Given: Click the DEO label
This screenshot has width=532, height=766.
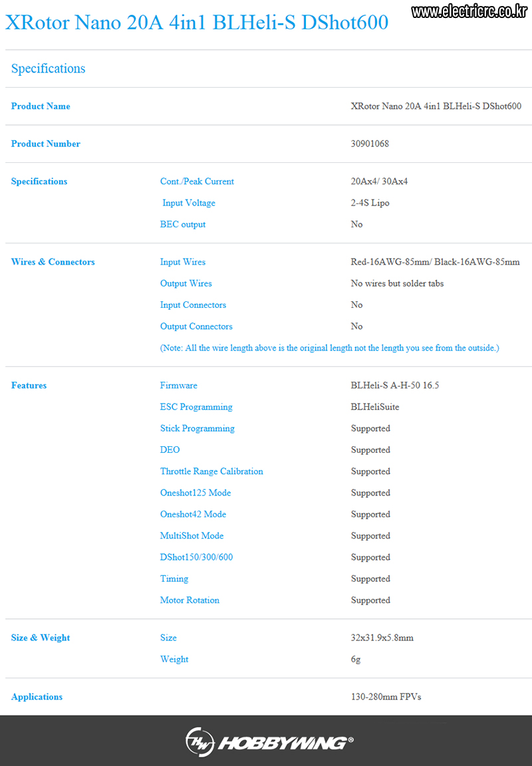Looking at the screenshot, I should point(170,450).
